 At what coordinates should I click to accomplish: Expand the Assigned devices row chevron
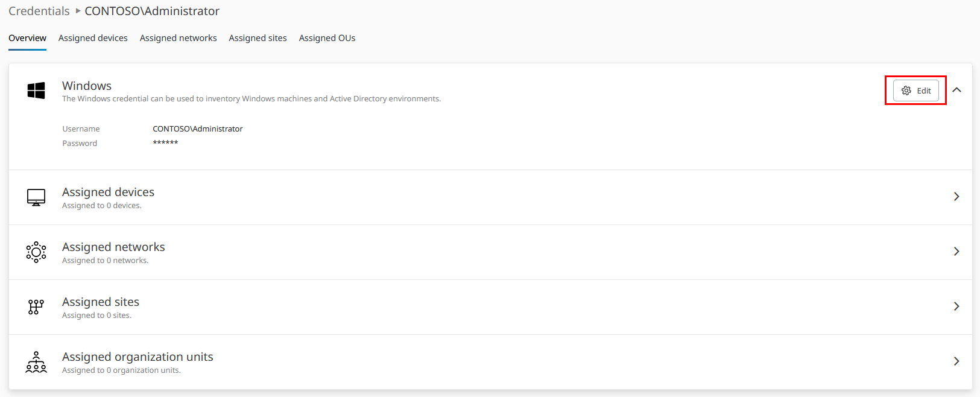coord(956,197)
